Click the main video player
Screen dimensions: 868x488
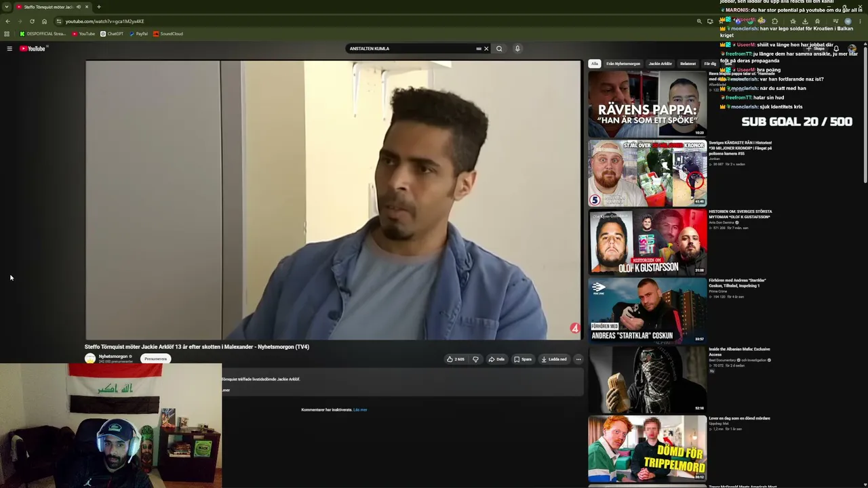tap(333, 200)
